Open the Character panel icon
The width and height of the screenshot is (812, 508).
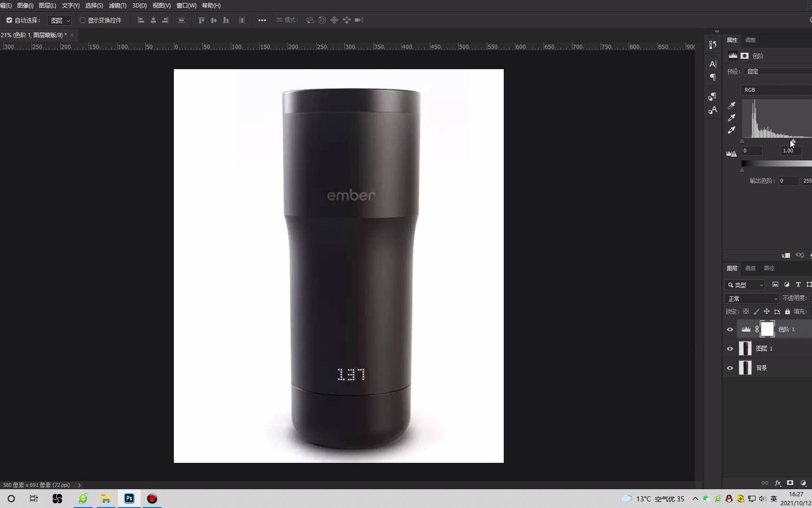point(713,64)
